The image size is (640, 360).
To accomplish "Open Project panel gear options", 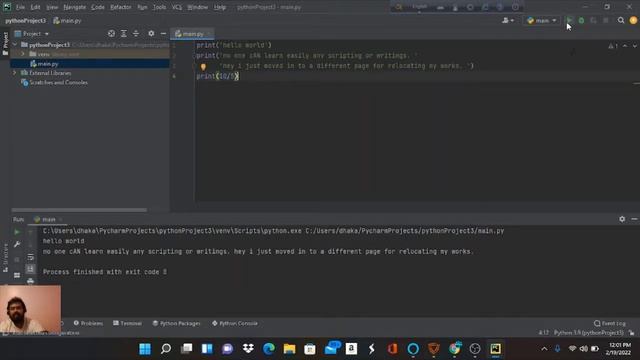I will pos(151,33).
